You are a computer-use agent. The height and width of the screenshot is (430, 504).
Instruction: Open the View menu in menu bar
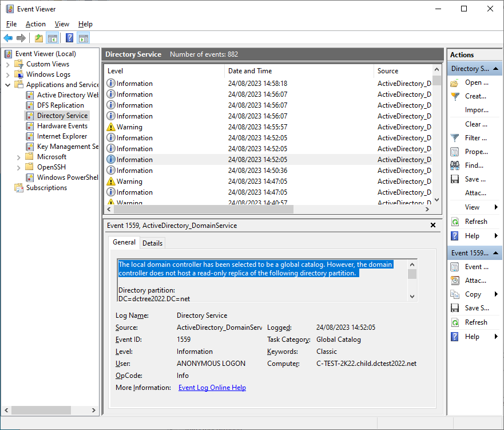pos(62,24)
